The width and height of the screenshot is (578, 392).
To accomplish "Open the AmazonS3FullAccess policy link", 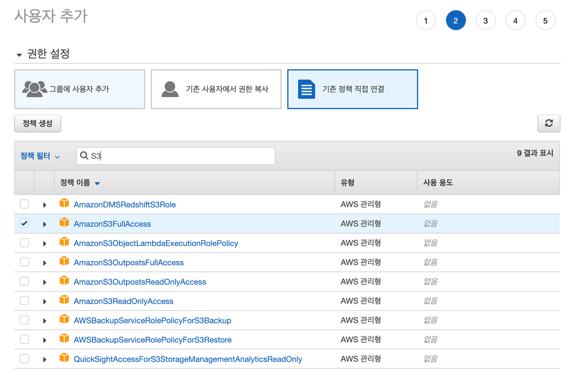I will coord(112,224).
